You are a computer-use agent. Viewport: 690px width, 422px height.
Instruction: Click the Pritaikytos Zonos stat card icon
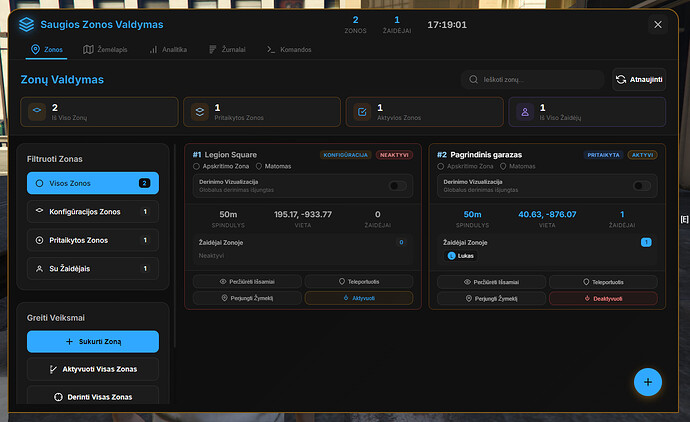point(200,112)
